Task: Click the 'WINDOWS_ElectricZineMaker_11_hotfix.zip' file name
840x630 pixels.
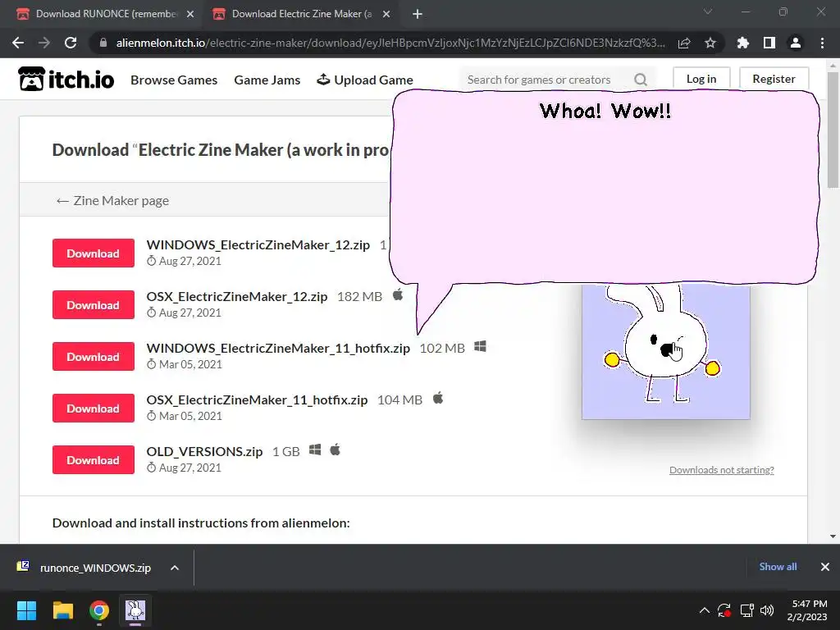Action: click(x=278, y=348)
